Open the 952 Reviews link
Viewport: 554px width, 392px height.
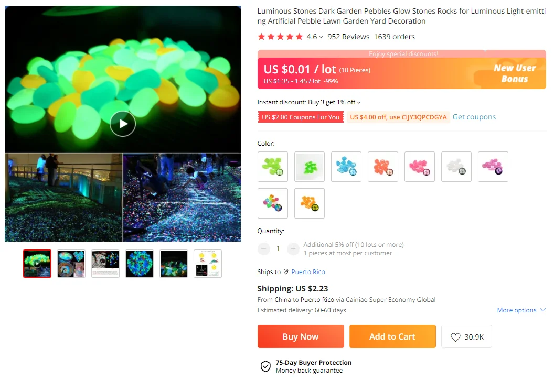(348, 37)
